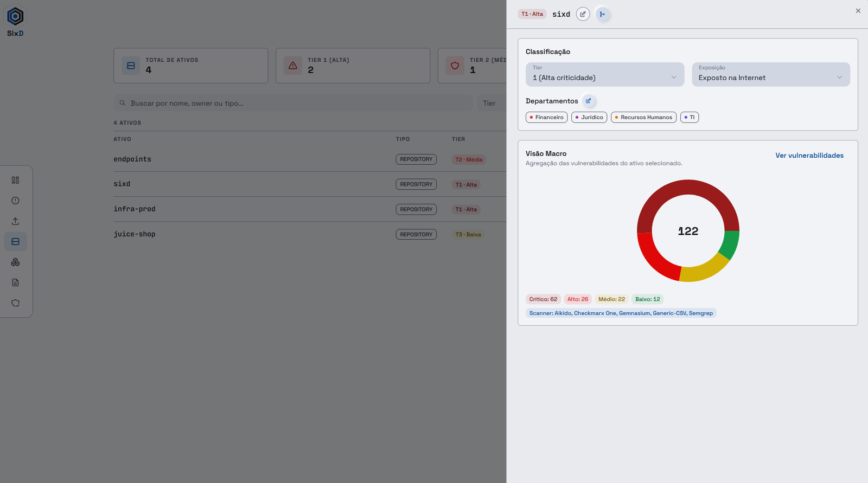The width and height of the screenshot is (868, 483).
Task: Open the Tier filter next to search
Action: 491,103
